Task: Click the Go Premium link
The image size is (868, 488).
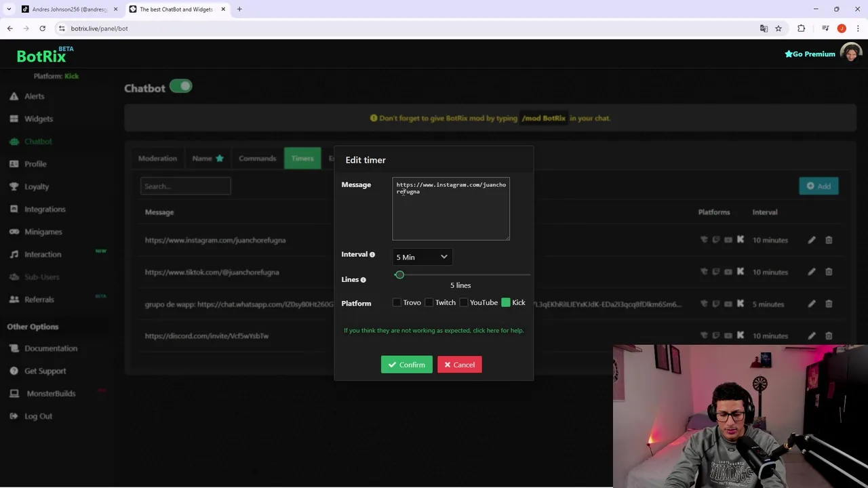Action: point(810,54)
